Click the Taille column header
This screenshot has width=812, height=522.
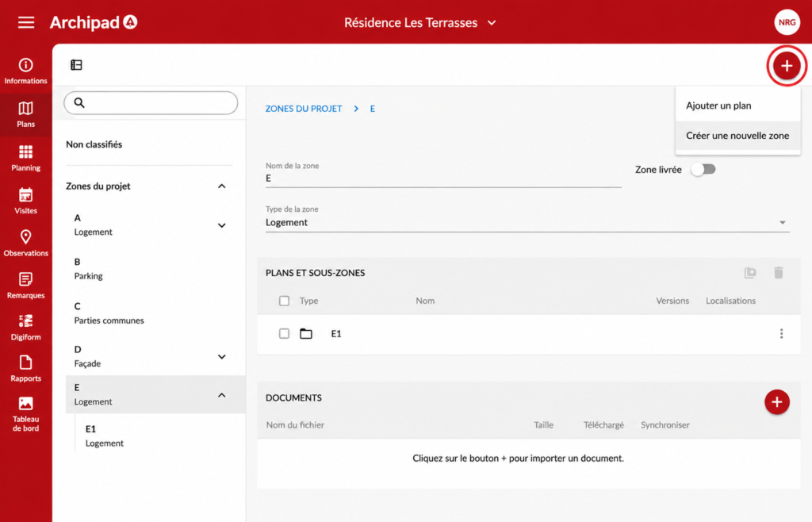pyautogui.click(x=544, y=425)
